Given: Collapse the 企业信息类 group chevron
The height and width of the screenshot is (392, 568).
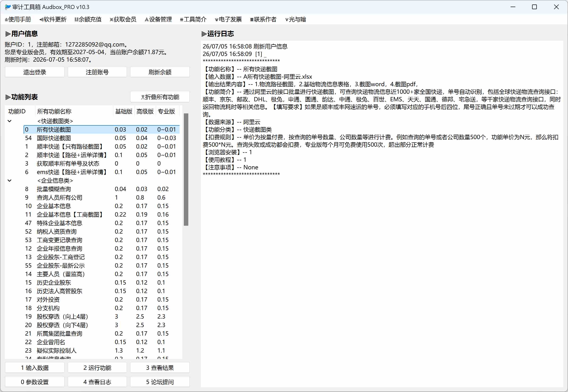Looking at the screenshot, I should pyautogui.click(x=10, y=180).
